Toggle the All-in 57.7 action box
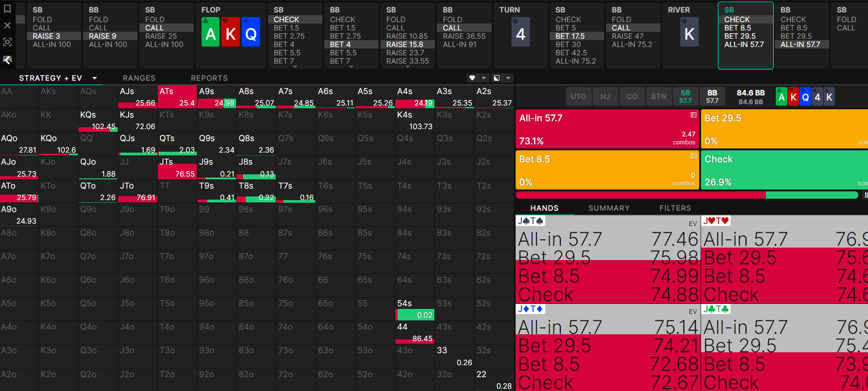868x391 pixels. [607, 129]
